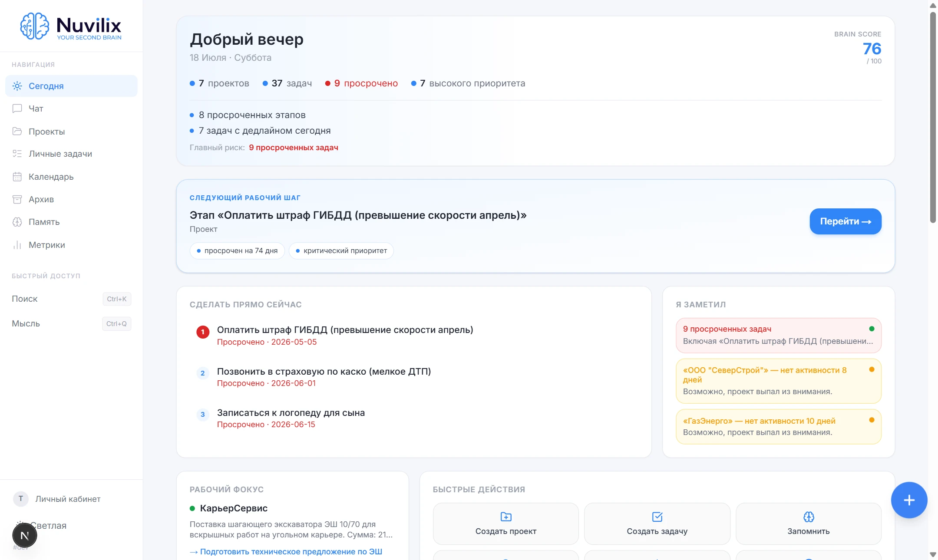
Task: Go to Проекты in the sidebar
Action: (x=71, y=131)
